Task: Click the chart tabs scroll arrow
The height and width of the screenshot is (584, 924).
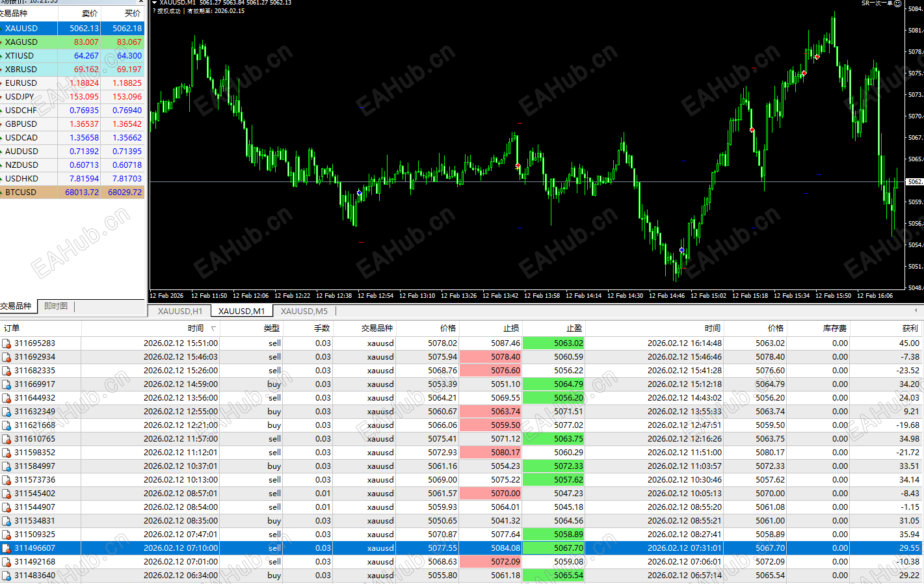Action: click(916, 310)
